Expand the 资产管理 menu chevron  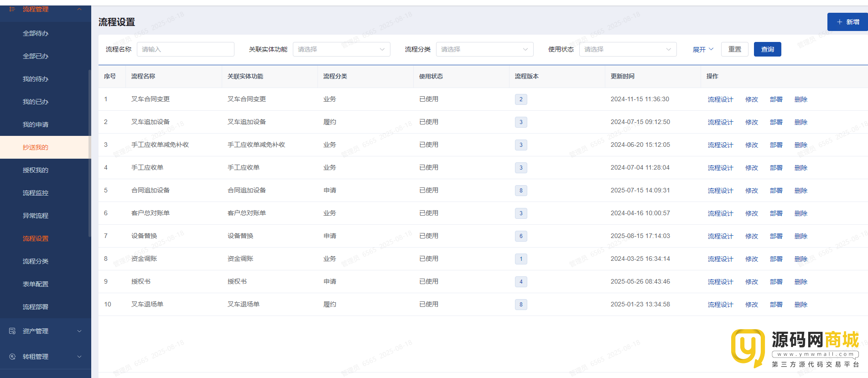pyautogui.click(x=79, y=331)
